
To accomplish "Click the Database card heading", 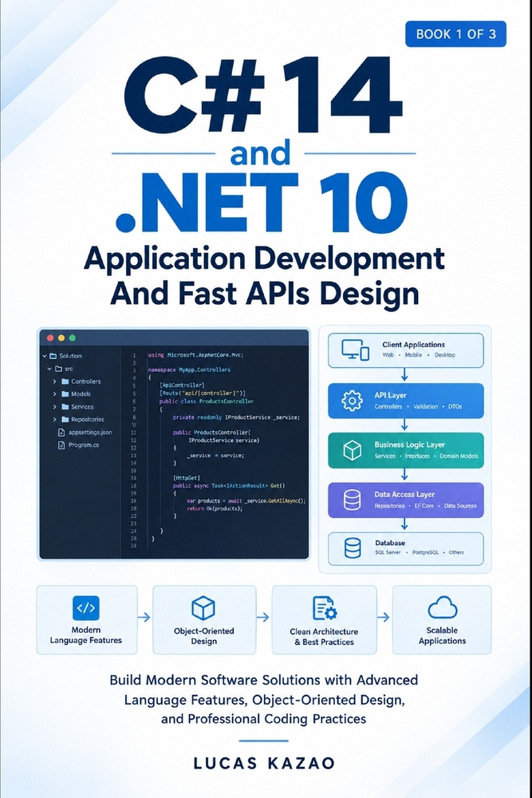I will 390,543.
